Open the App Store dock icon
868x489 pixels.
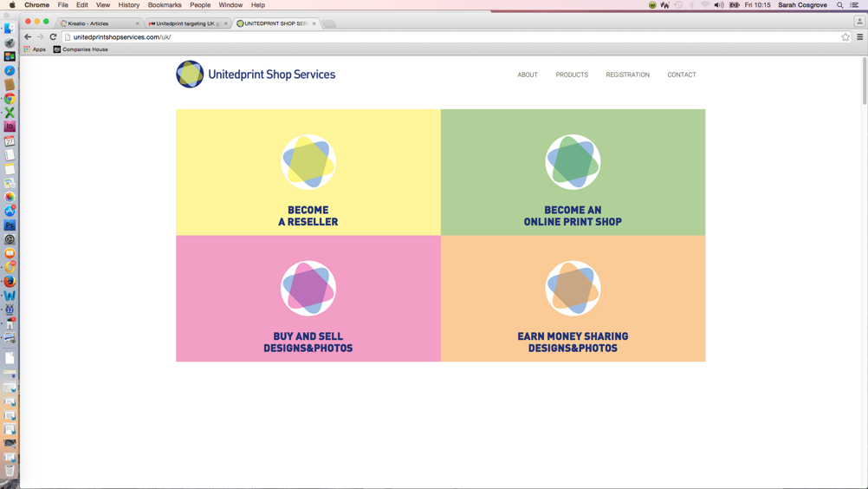(x=10, y=211)
